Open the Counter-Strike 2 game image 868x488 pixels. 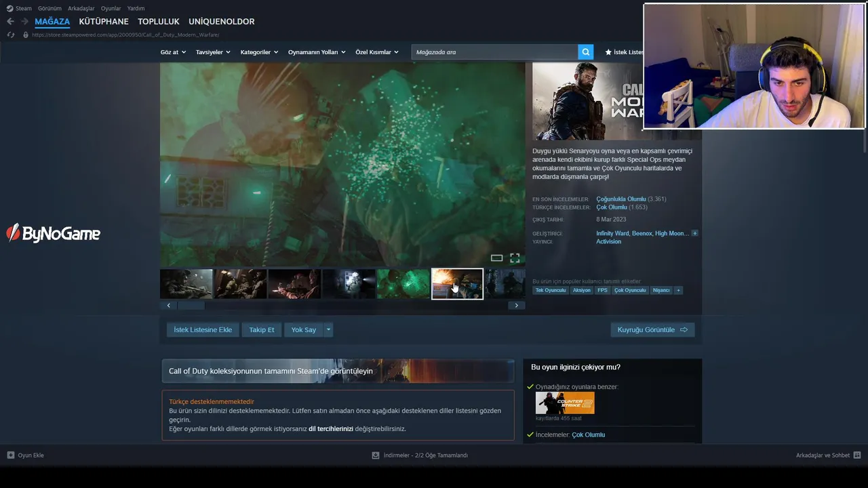(x=565, y=403)
